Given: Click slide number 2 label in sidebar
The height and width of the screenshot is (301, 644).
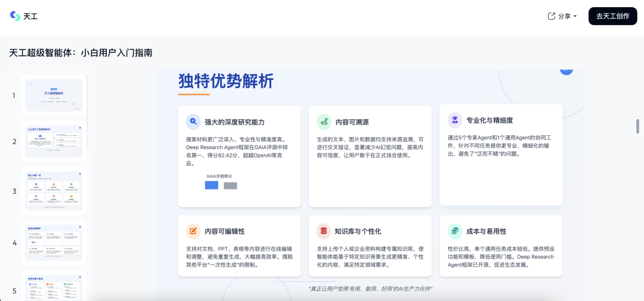Looking at the screenshot, I should click(14, 142).
